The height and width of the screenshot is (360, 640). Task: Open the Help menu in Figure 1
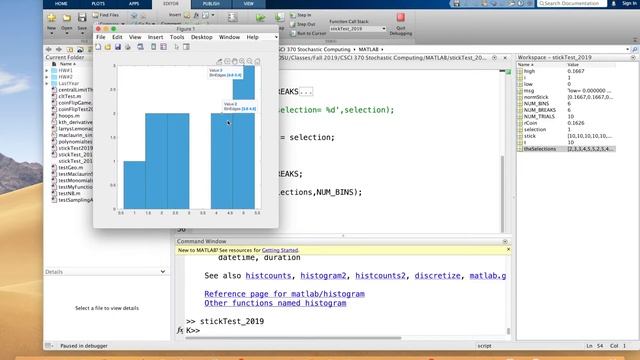tap(253, 37)
